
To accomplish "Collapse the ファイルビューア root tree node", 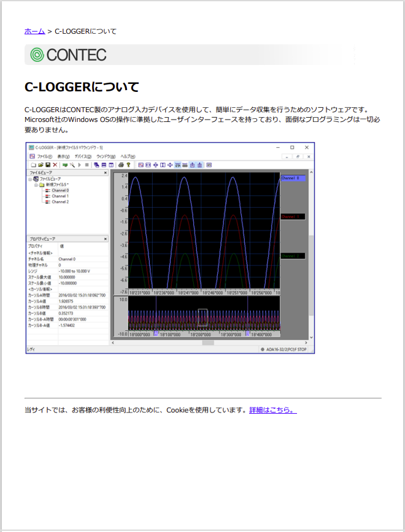I will coord(30,179).
